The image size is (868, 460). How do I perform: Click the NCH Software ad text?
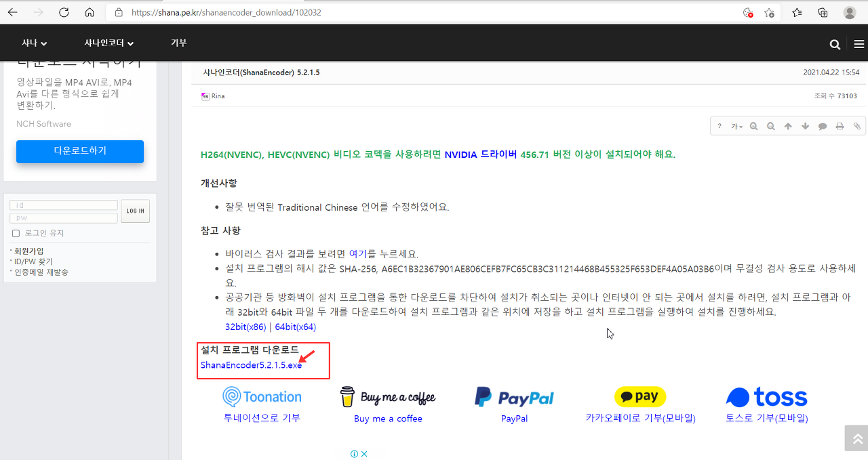point(43,124)
